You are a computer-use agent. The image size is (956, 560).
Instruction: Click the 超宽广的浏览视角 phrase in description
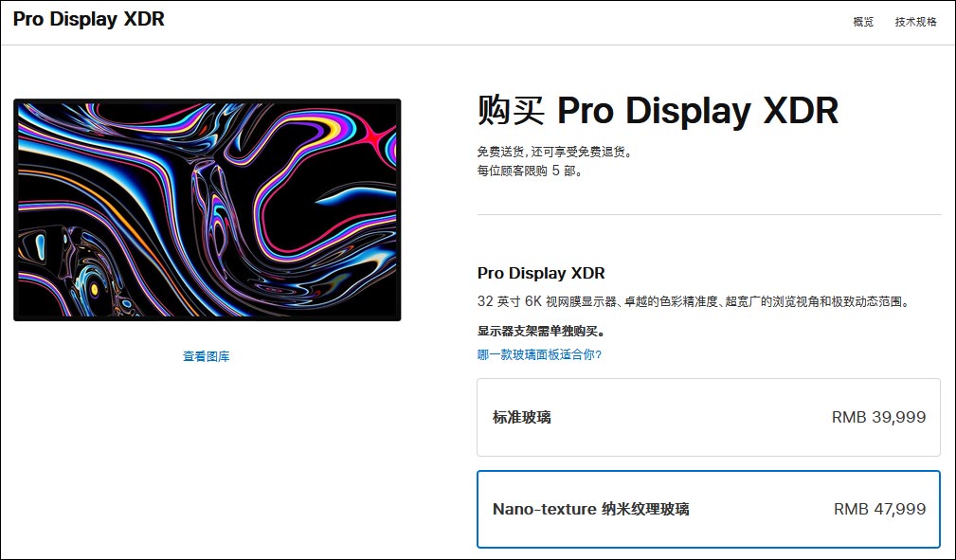[771, 302]
